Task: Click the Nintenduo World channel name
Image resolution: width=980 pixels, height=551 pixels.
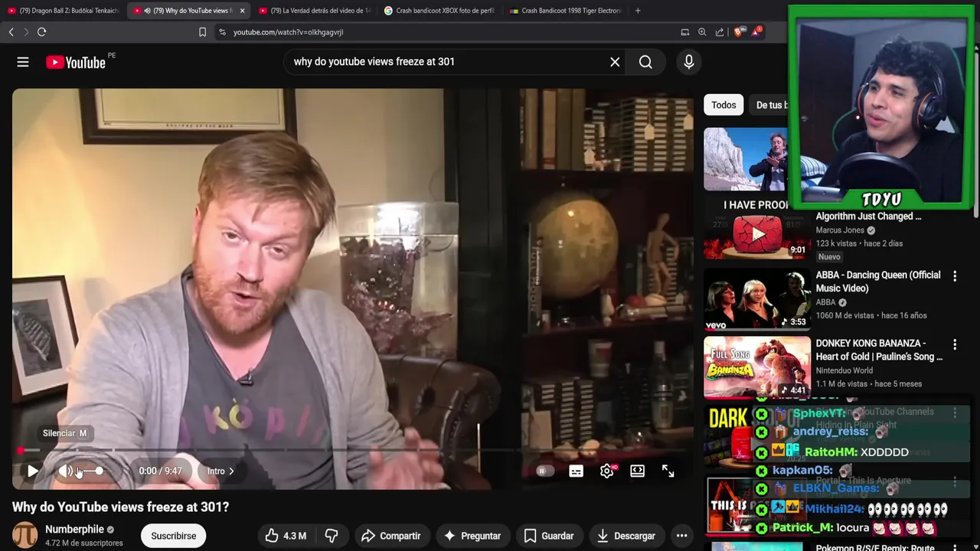Action: coord(844,370)
